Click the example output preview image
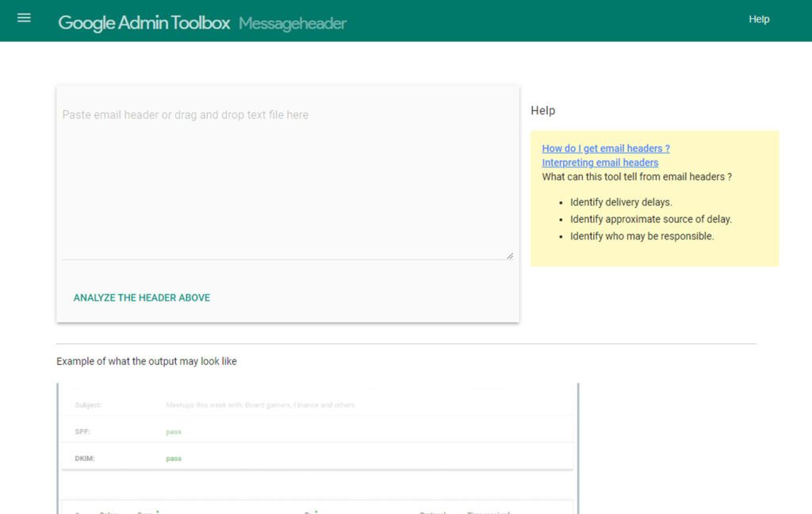Viewport: 812px width, 514px height. pyautogui.click(x=317, y=449)
